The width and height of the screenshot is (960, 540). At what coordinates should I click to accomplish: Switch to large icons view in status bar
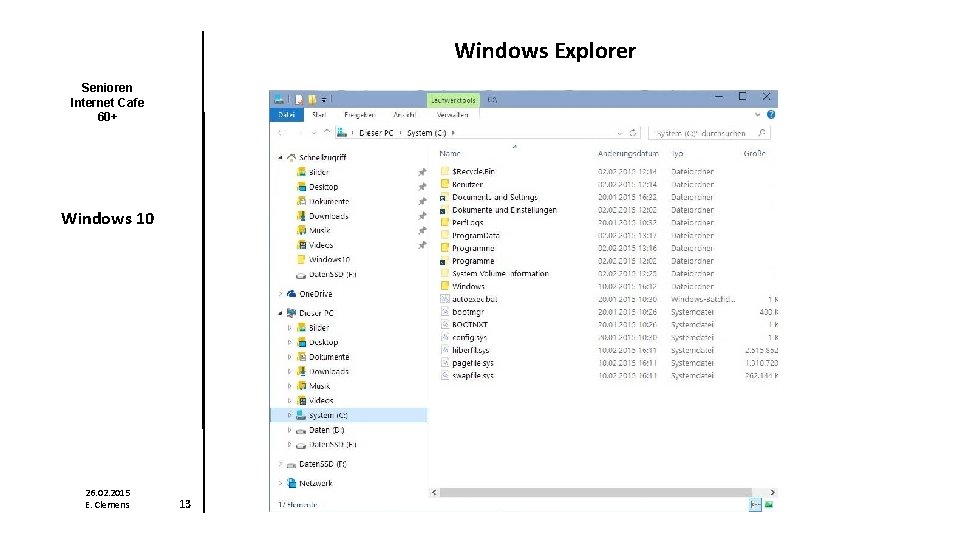769,504
